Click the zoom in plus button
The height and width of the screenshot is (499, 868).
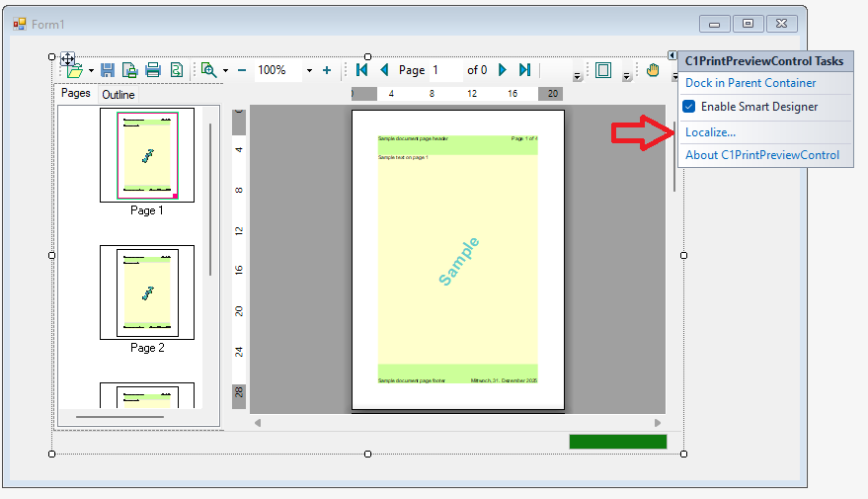point(327,70)
